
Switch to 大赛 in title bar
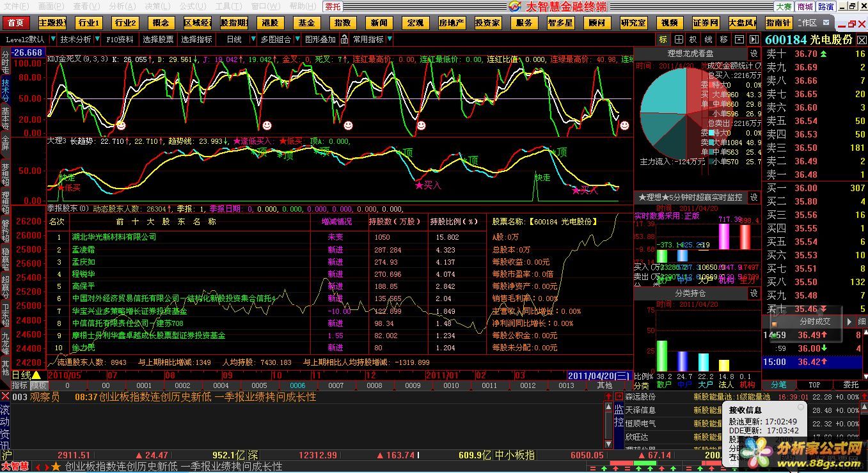[x=784, y=6]
